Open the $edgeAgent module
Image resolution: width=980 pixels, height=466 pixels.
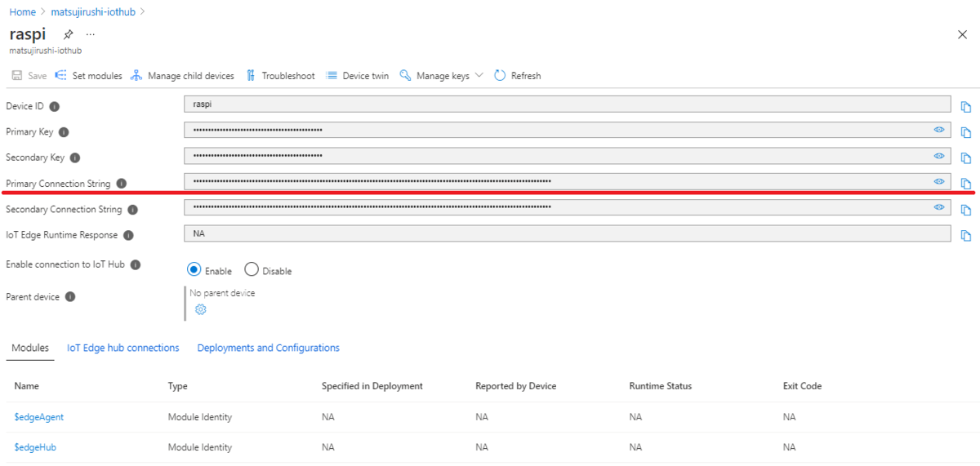(x=39, y=417)
